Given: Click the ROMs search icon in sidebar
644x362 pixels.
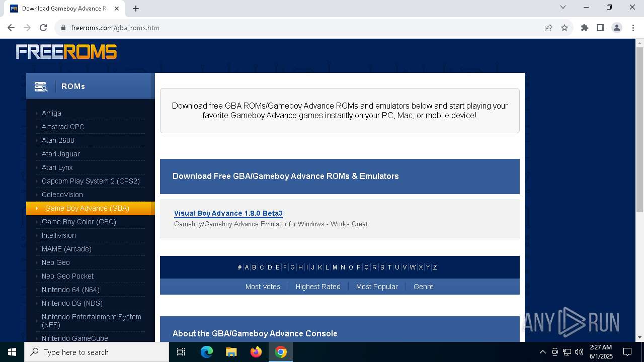Looking at the screenshot, I should click(41, 86).
